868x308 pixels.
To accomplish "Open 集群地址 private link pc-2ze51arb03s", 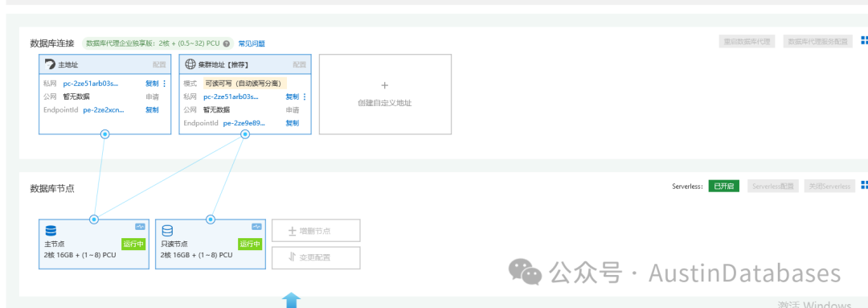I will [231, 97].
